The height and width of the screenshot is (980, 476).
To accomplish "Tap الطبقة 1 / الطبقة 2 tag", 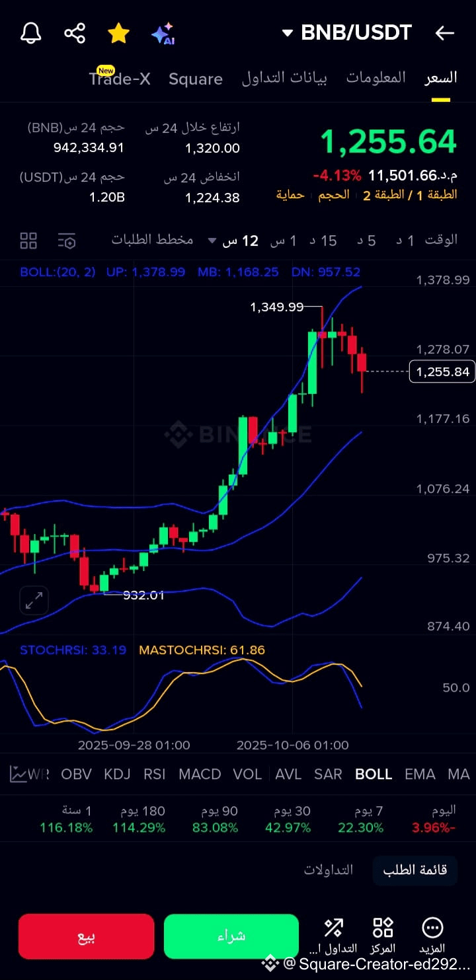I will coord(410,195).
